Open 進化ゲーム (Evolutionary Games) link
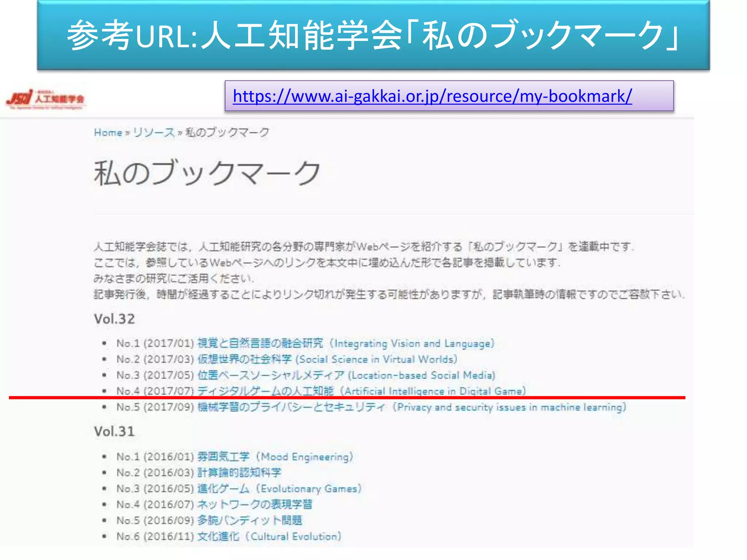 tap(279, 489)
